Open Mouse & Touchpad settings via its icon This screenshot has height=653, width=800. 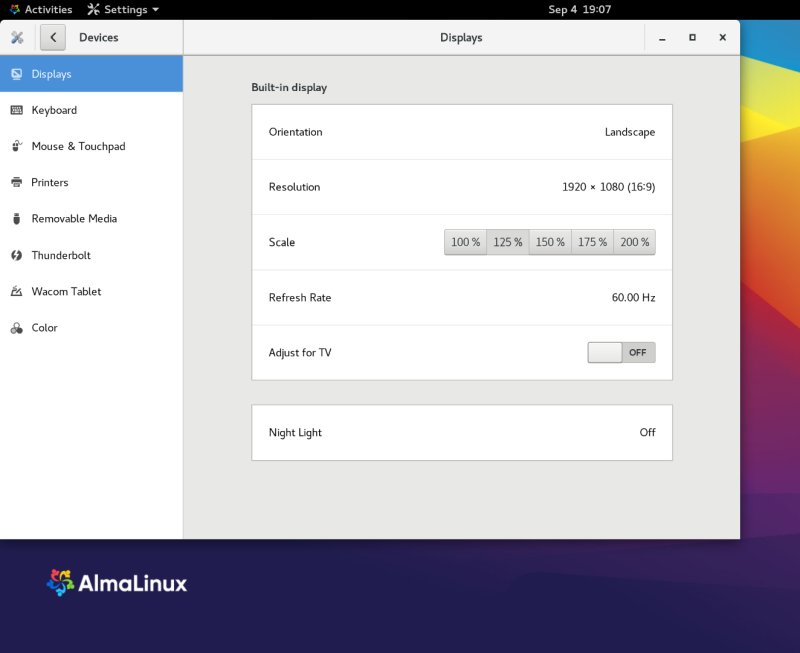(18, 146)
